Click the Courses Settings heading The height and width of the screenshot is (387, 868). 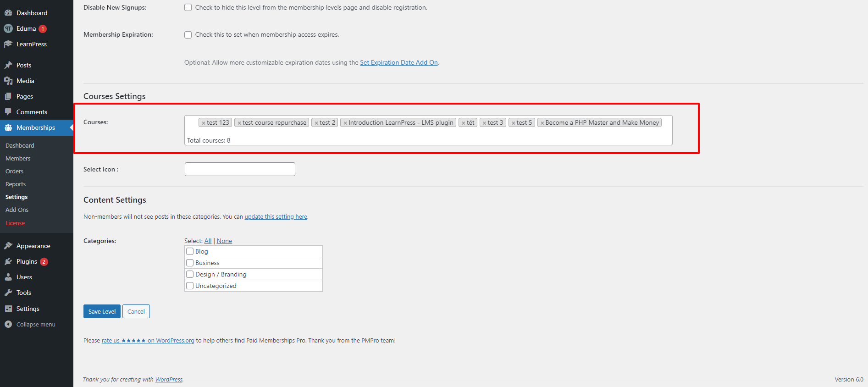click(x=115, y=96)
